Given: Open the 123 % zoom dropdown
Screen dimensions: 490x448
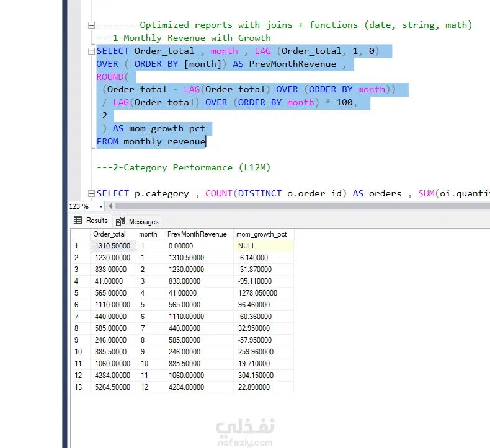Looking at the screenshot, I should pyautogui.click(x=101, y=206).
